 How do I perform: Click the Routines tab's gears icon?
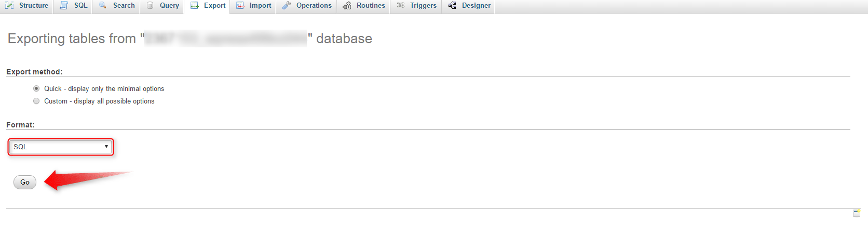click(347, 5)
